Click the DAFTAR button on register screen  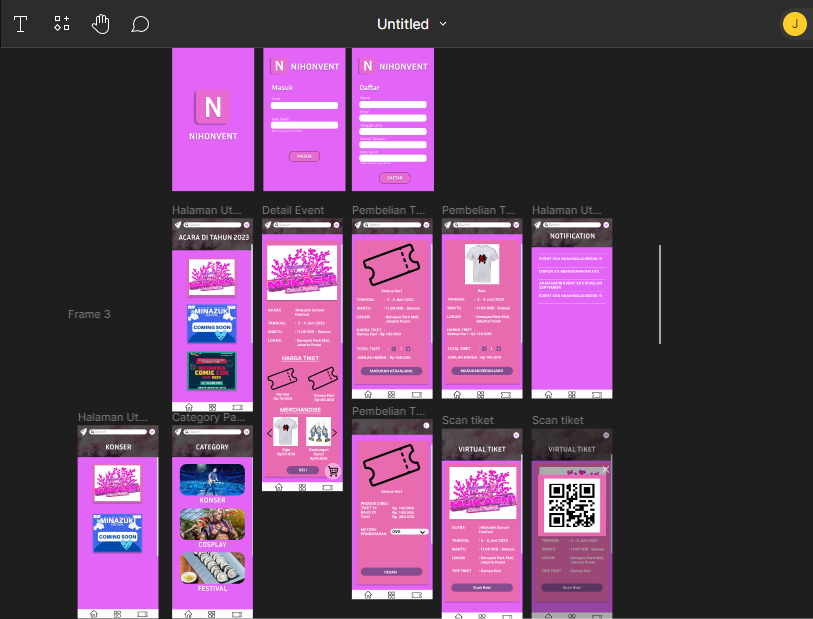[x=394, y=177]
